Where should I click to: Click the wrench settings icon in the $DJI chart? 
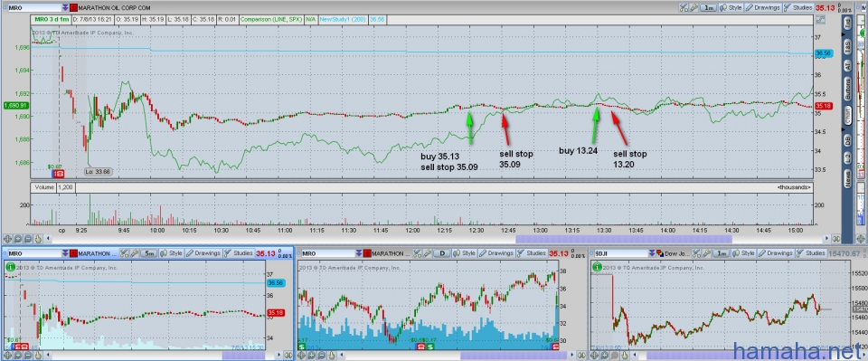click(x=707, y=253)
